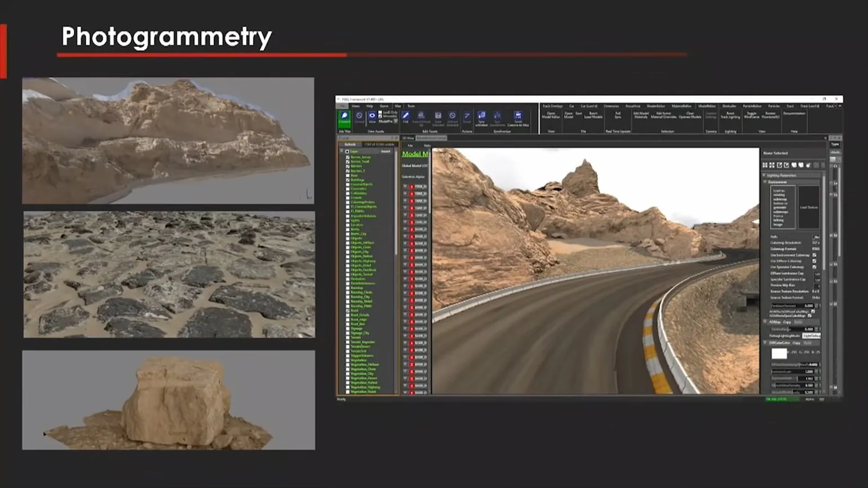This screenshot has width=868, height=488.
Task: Switch to the ShaderEditor tab
Action: point(655,106)
